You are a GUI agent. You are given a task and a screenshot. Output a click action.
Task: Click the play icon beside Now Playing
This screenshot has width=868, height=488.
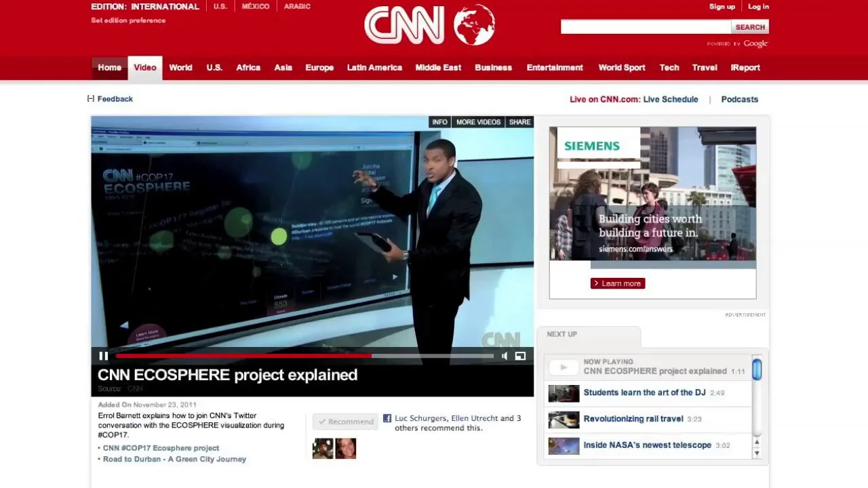[564, 367]
